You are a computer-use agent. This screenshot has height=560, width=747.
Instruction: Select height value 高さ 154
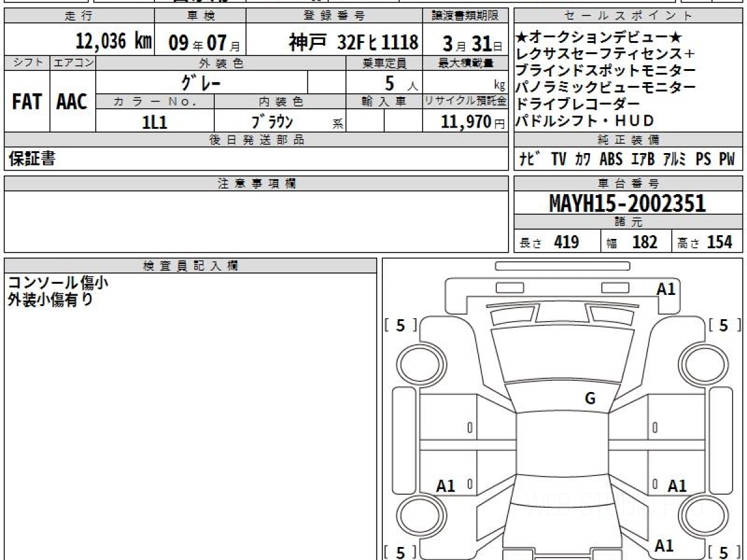(x=705, y=242)
